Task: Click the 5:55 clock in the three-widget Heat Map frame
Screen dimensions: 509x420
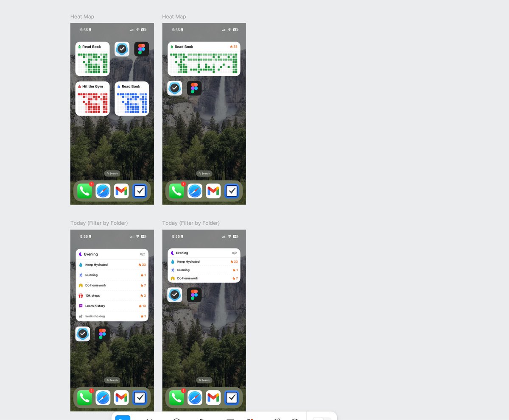Action: [x=84, y=30]
